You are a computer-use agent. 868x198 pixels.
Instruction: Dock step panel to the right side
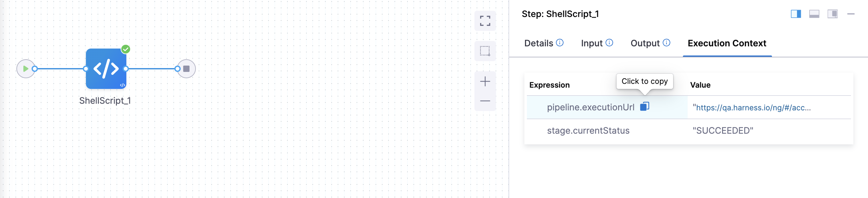pyautogui.click(x=796, y=14)
